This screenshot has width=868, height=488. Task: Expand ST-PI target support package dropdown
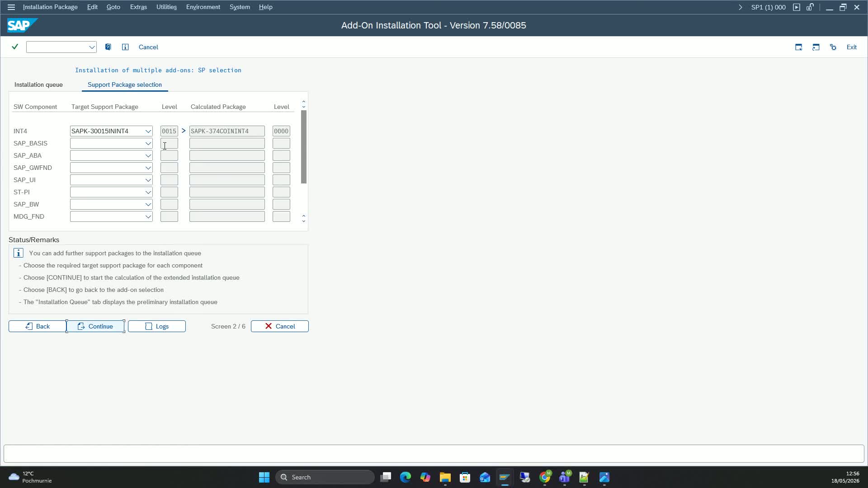pyautogui.click(x=148, y=192)
